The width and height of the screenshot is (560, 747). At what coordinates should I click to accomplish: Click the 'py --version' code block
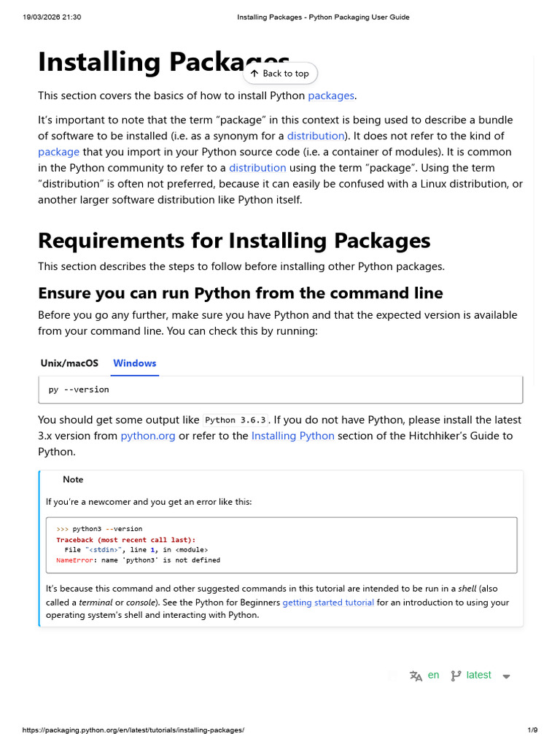coord(280,390)
